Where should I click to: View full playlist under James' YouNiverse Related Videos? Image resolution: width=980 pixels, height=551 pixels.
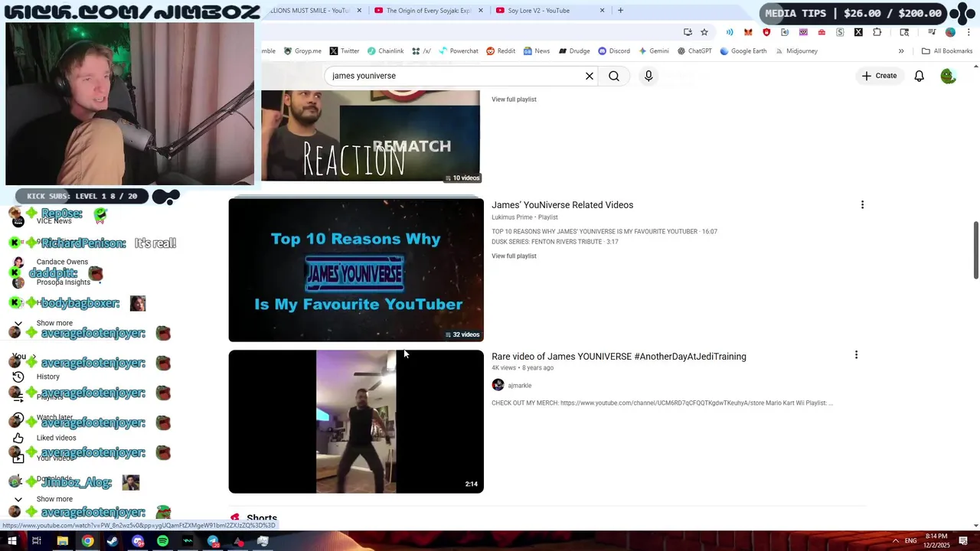click(514, 256)
